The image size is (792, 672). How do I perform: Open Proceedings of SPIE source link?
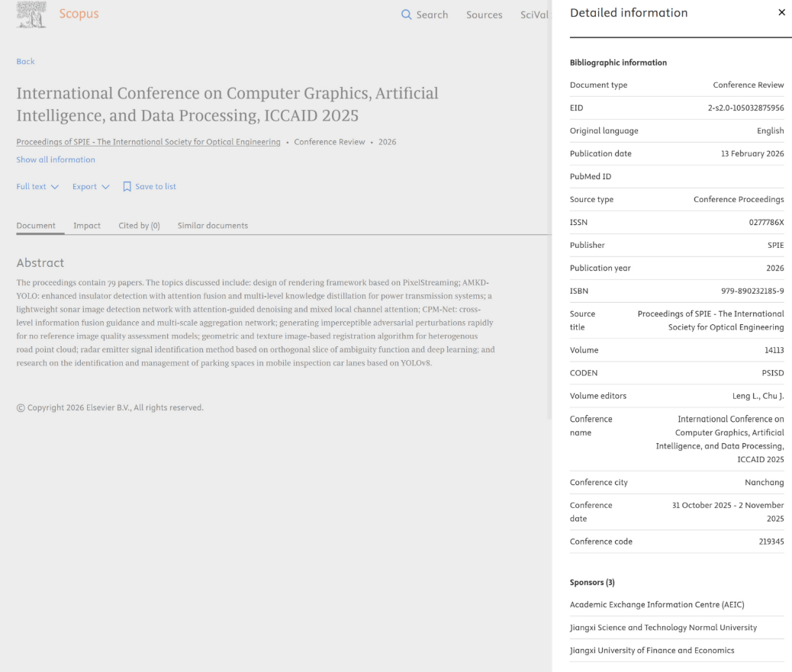tap(148, 142)
